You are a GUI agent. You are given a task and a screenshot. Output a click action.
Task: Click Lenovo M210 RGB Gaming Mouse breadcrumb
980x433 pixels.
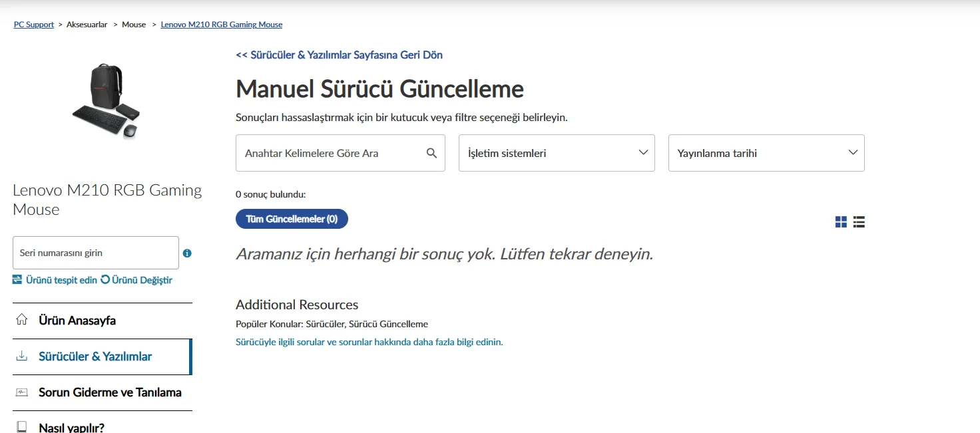pos(222,25)
